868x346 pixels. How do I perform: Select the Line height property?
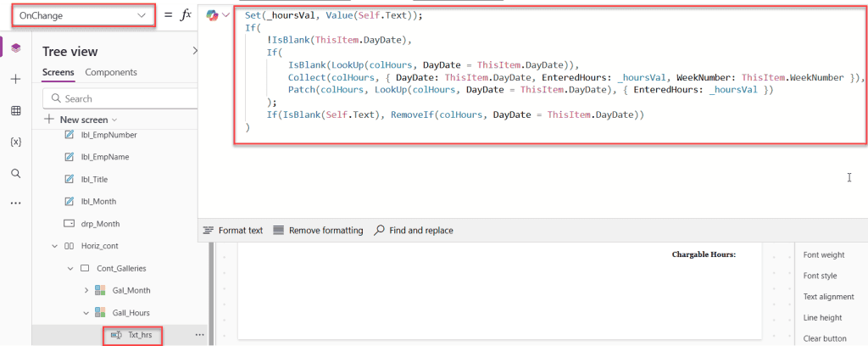tap(822, 318)
